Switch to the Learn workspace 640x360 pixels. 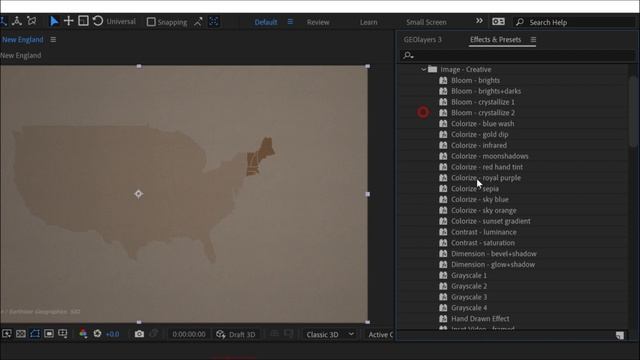point(369,22)
